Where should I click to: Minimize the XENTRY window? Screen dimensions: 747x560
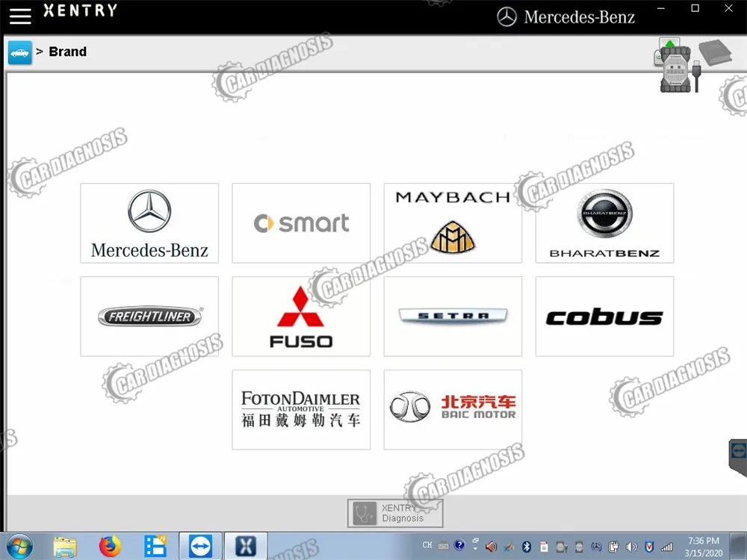(x=661, y=8)
